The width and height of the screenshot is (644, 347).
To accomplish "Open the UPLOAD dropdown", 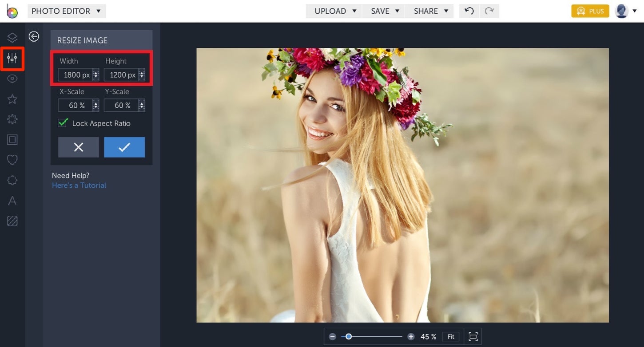I will click(333, 11).
